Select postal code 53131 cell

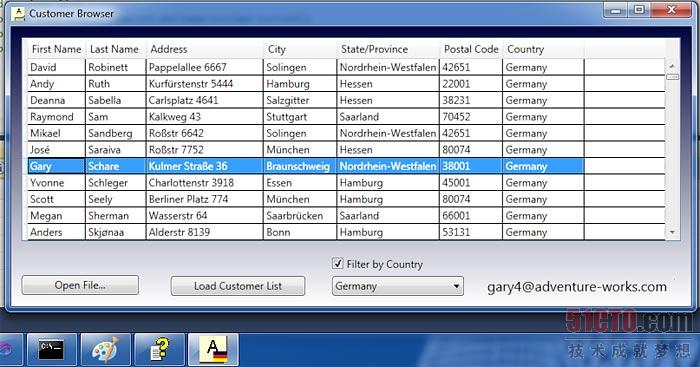471,232
